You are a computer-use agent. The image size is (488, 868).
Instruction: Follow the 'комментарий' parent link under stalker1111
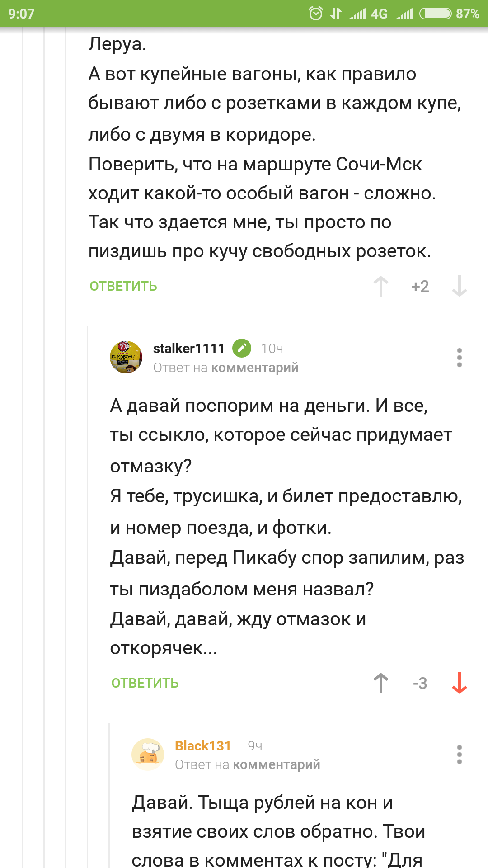(x=255, y=368)
